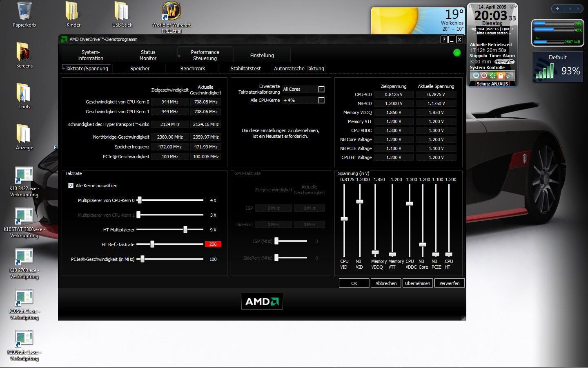Toggle the Alle CPU-Kerne + 4% checkbox
The height and width of the screenshot is (368, 588).
pyautogui.click(x=321, y=100)
